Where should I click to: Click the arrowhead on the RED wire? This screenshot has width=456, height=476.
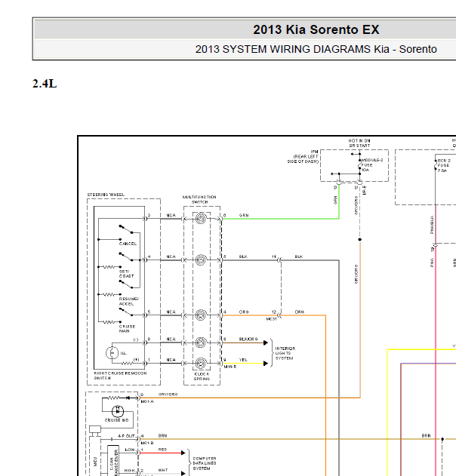[x=183, y=453]
